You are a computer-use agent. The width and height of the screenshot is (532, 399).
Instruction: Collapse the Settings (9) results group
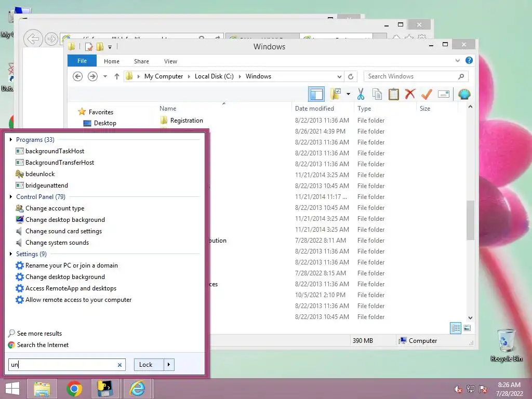(10, 254)
